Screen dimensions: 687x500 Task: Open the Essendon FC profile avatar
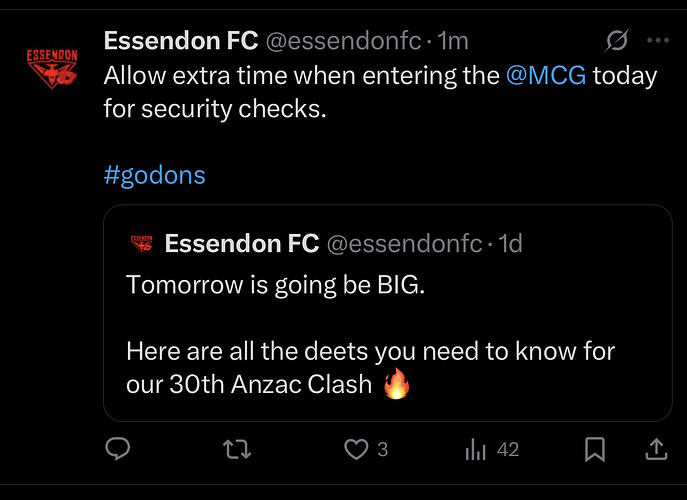point(51,68)
